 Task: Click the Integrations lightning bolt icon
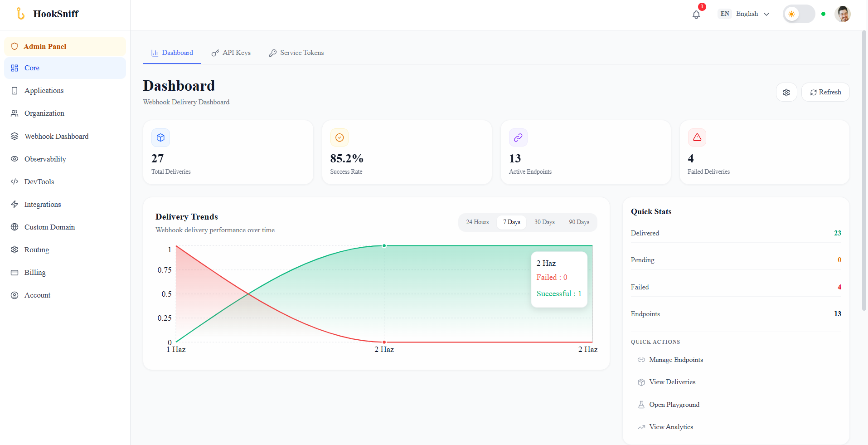[x=15, y=204]
